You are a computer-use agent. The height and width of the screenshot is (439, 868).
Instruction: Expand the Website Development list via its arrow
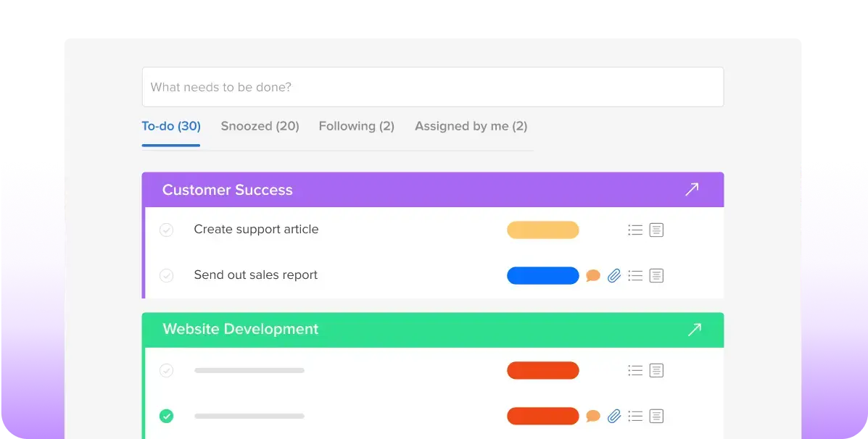tap(694, 329)
